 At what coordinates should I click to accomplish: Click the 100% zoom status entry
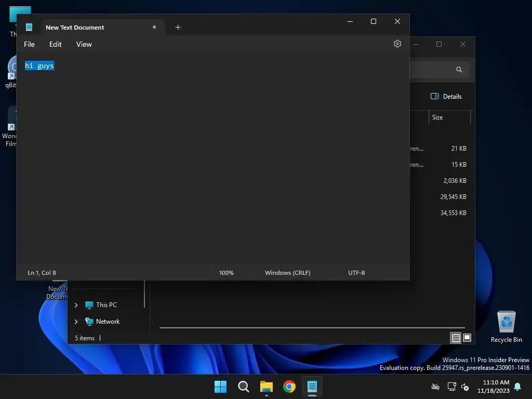pyautogui.click(x=227, y=273)
